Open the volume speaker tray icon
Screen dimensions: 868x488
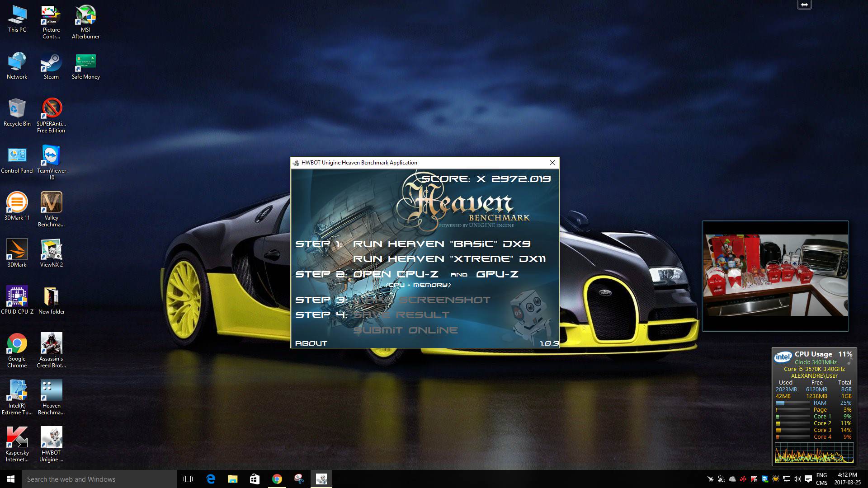pos(797,479)
